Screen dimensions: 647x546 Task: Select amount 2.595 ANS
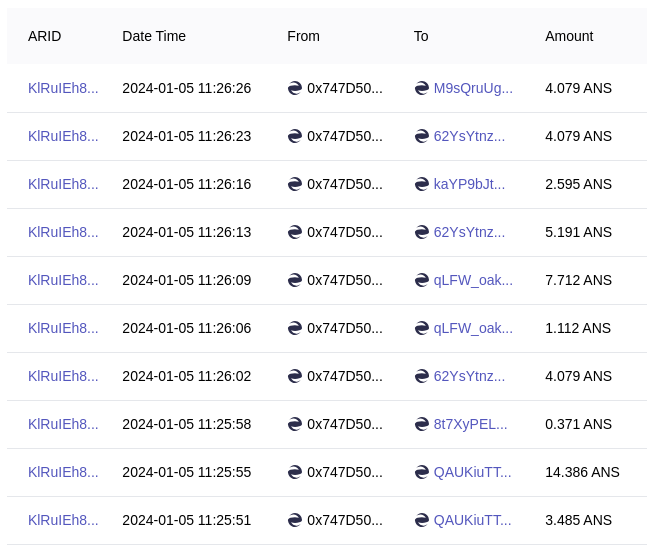pyautogui.click(x=578, y=184)
